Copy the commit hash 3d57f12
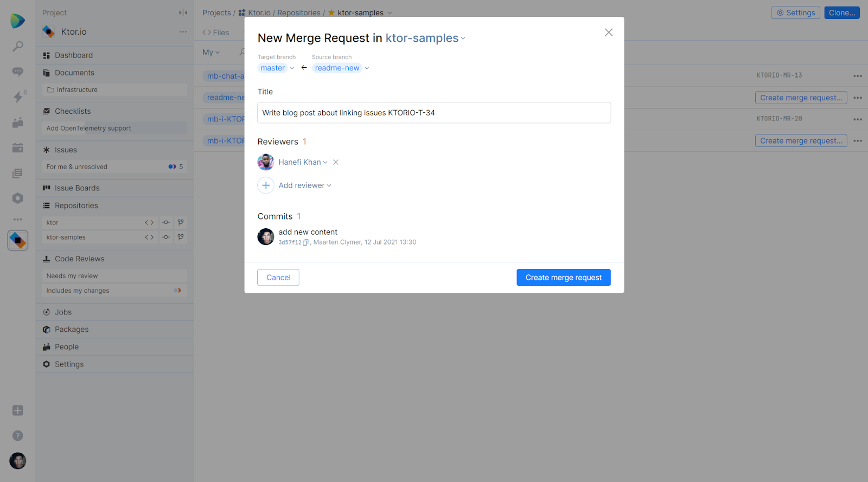 [305, 242]
